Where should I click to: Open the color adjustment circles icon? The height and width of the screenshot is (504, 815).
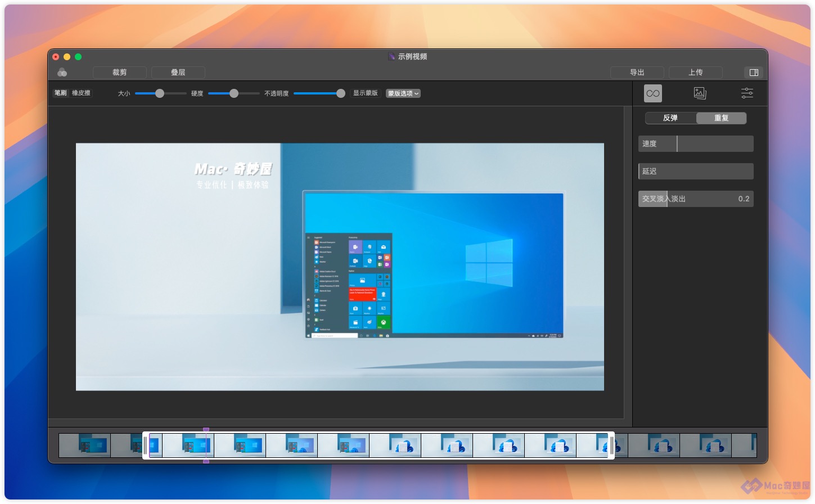[x=62, y=73]
